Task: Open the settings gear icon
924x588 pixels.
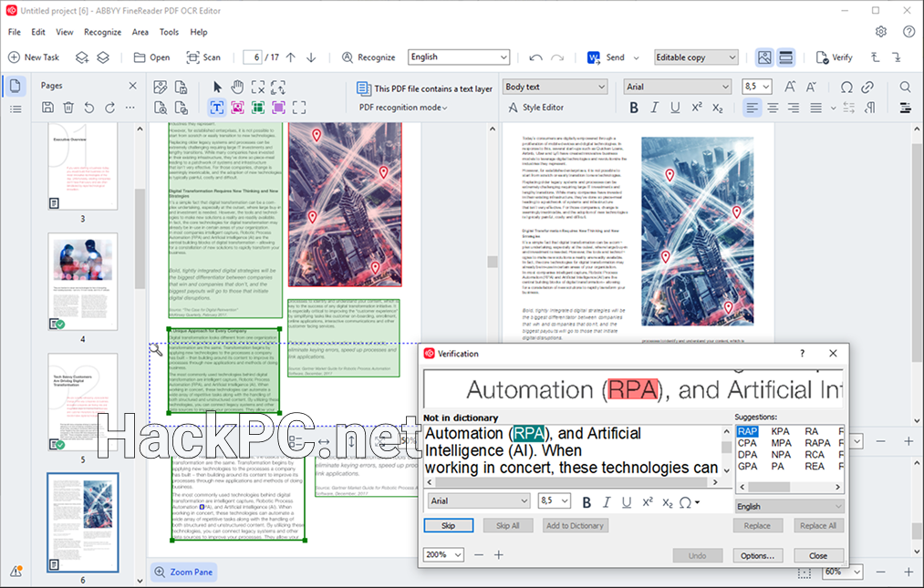Action: pos(881,32)
